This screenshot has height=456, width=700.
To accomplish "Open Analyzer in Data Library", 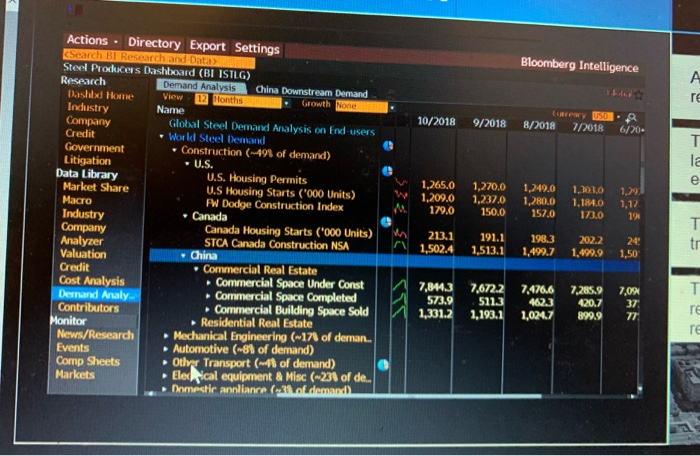I will [x=82, y=240].
